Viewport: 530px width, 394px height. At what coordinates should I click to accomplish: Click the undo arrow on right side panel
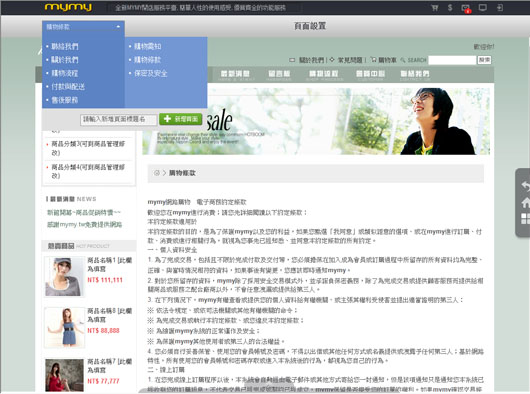pos(525,185)
